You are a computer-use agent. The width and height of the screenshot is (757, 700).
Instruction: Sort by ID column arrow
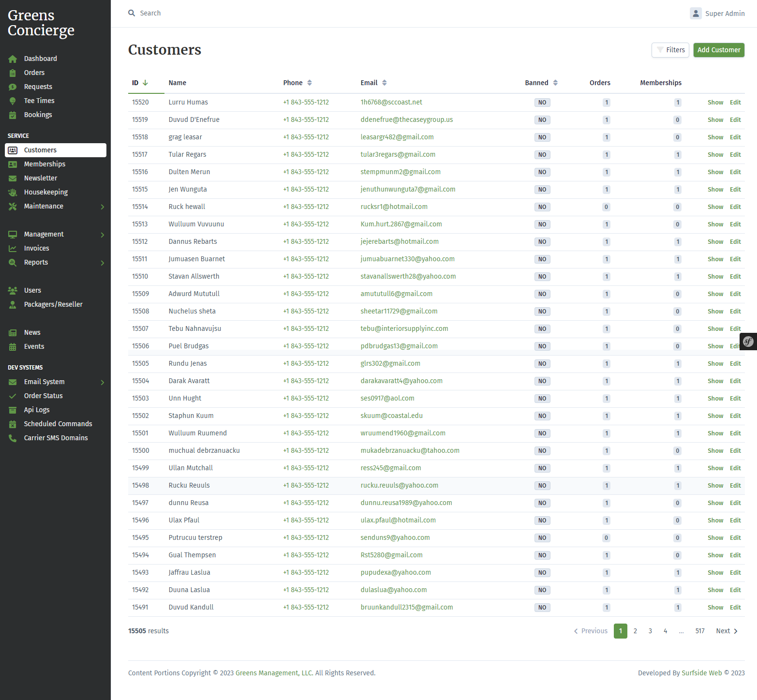145,83
